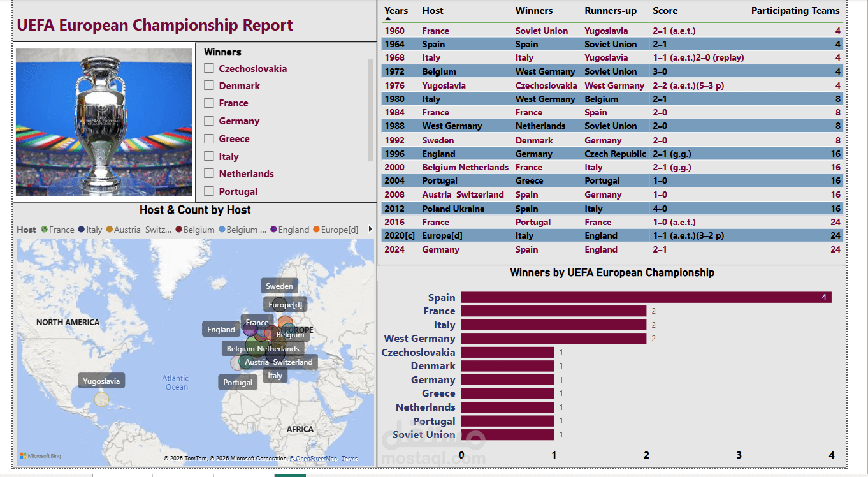
Task: Click the Austria Switz... legend dot
Action: [x=109, y=230]
